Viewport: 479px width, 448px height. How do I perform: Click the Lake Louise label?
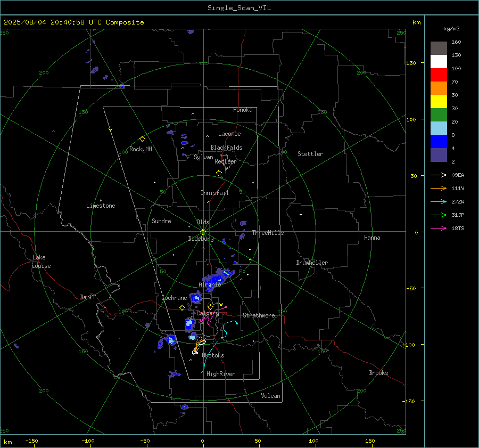(41, 262)
